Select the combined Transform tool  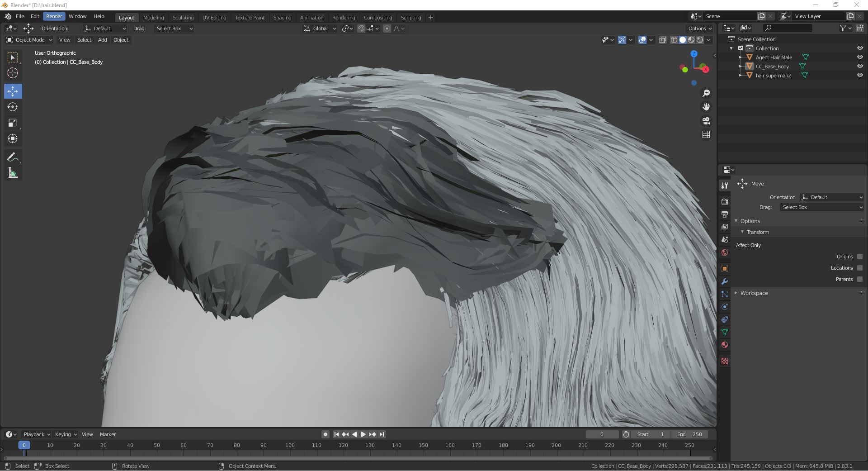13,138
